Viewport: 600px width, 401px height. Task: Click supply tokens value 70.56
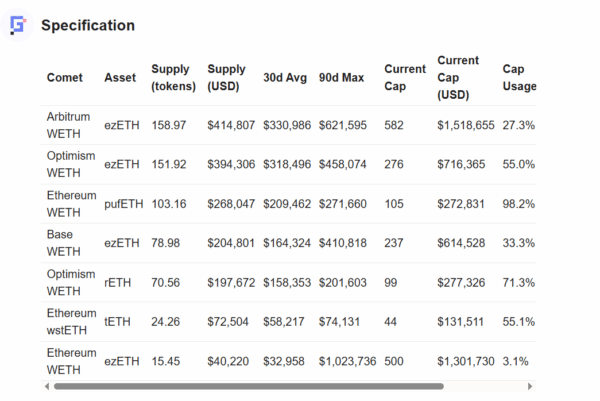[165, 283]
